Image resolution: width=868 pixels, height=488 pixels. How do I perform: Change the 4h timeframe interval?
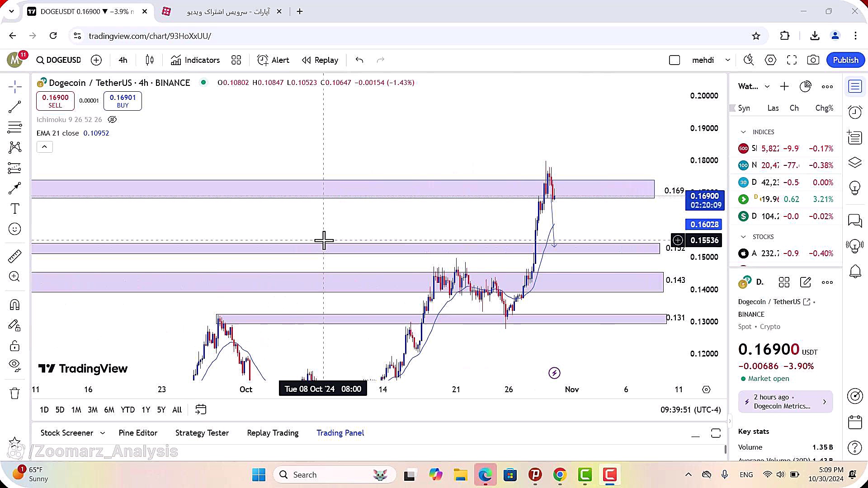click(x=123, y=60)
